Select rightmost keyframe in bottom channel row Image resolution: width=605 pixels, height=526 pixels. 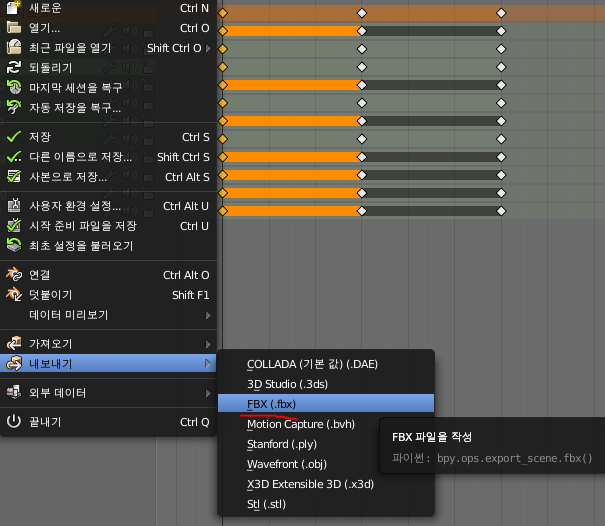coord(501,211)
